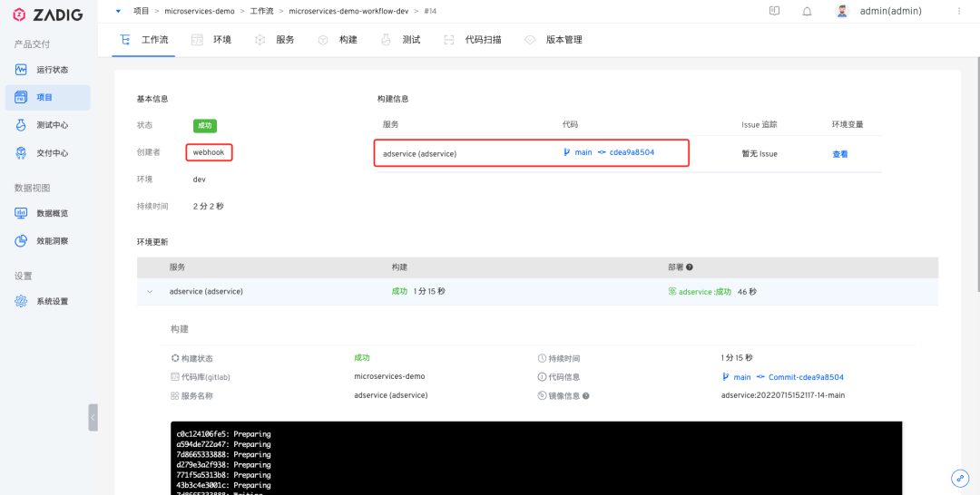Click the admin user avatar

pyautogui.click(x=842, y=11)
